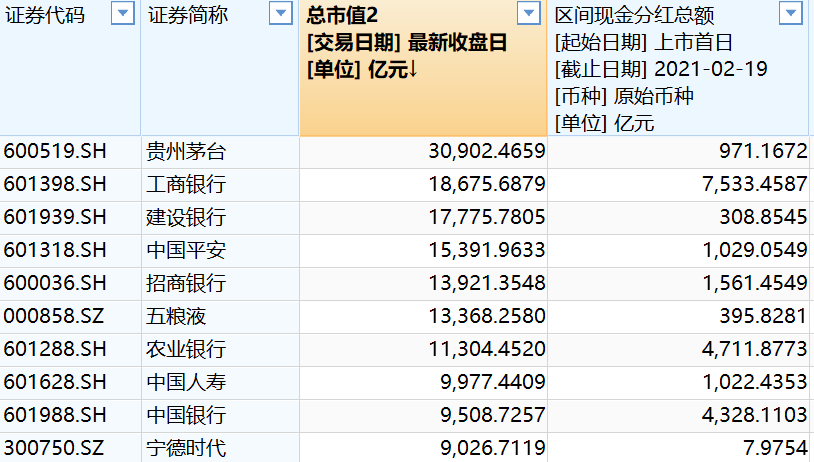
Task: Open the 证券简称 column filter dropdown
Action: pyautogui.click(x=281, y=13)
